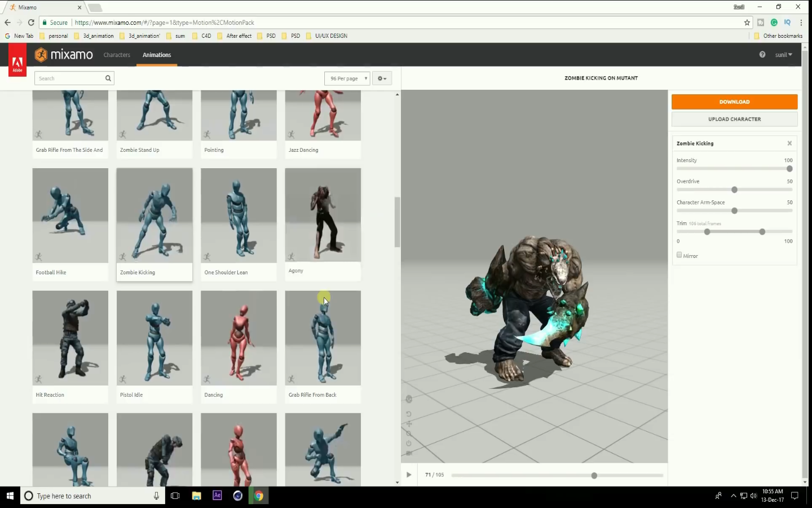Click the zoom circle viewer icon

click(409, 433)
